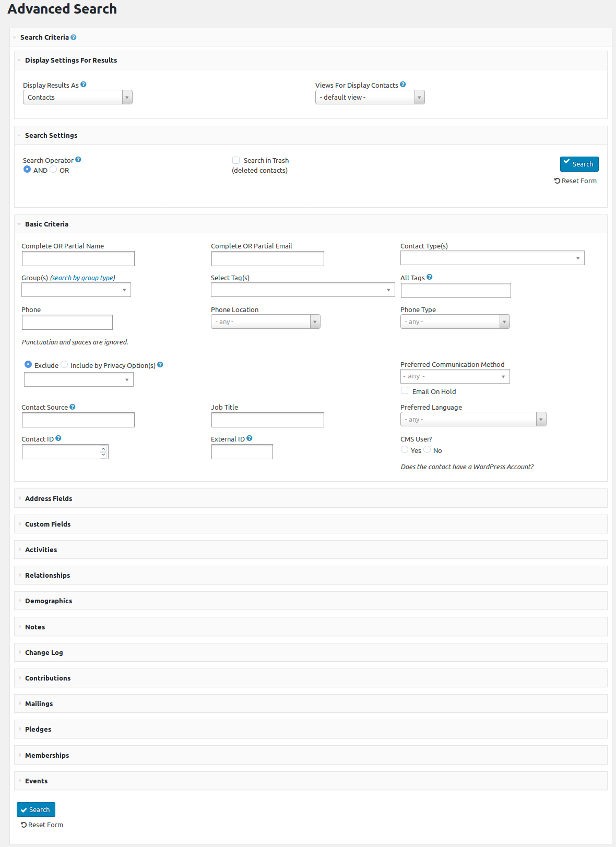Click help icon next to Search Criteria

[74, 37]
